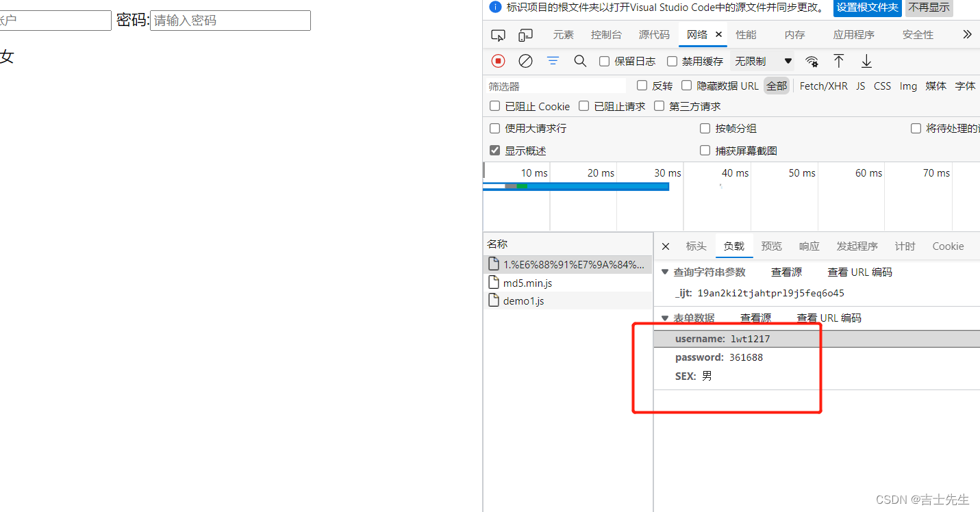Image resolution: width=980 pixels, height=512 pixels.
Task: Enable 捕获屏幕截图 checkbox
Action: (705, 151)
